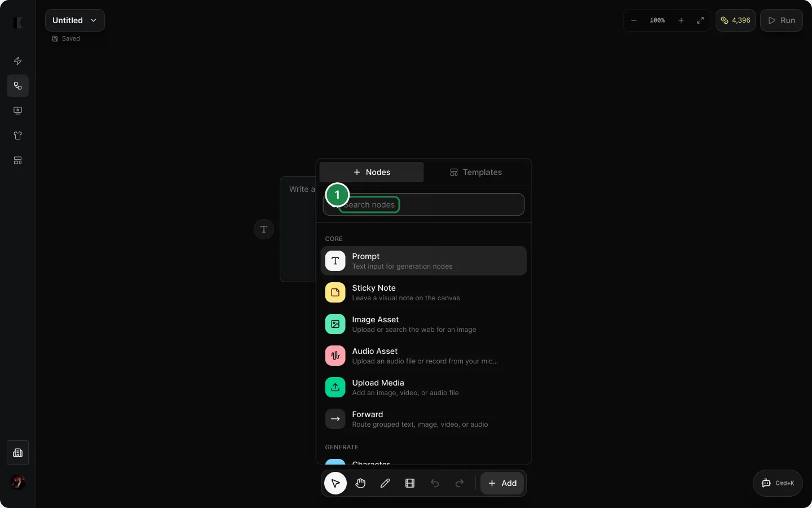This screenshot has height=508, width=812.
Task: Click 'Text input for generation nodes' description
Action: click(x=402, y=266)
